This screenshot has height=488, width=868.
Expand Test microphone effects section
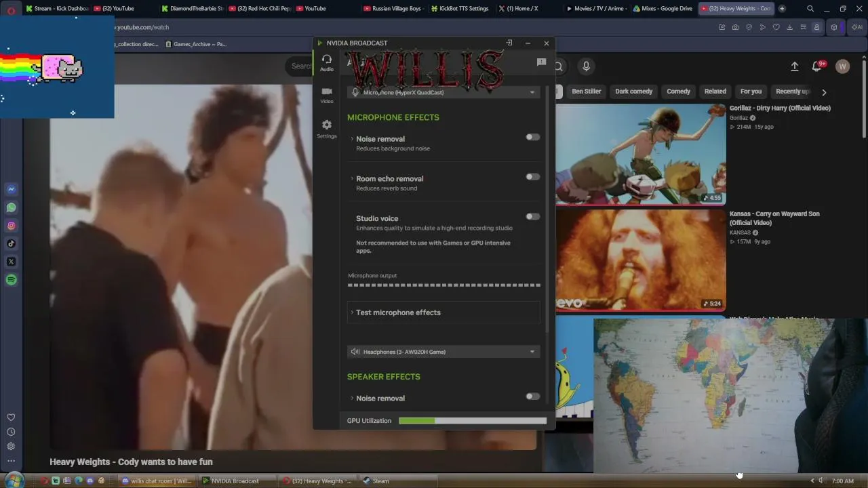click(443, 312)
